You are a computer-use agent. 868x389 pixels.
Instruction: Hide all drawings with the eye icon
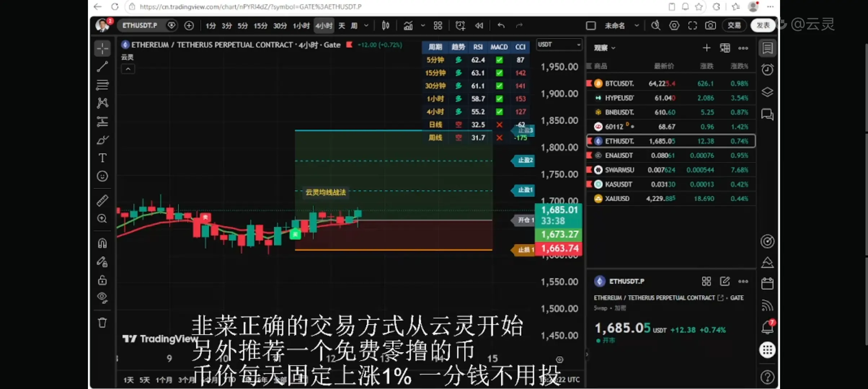(x=102, y=298)
